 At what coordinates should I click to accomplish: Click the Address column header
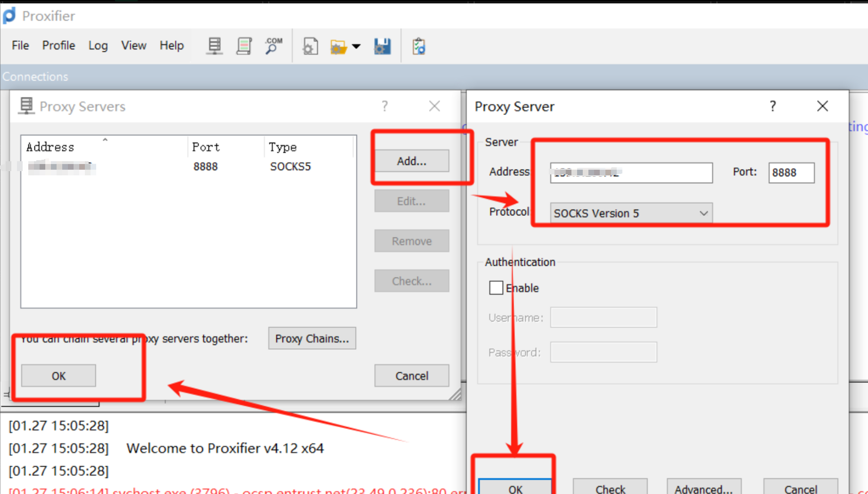(105, 147)
